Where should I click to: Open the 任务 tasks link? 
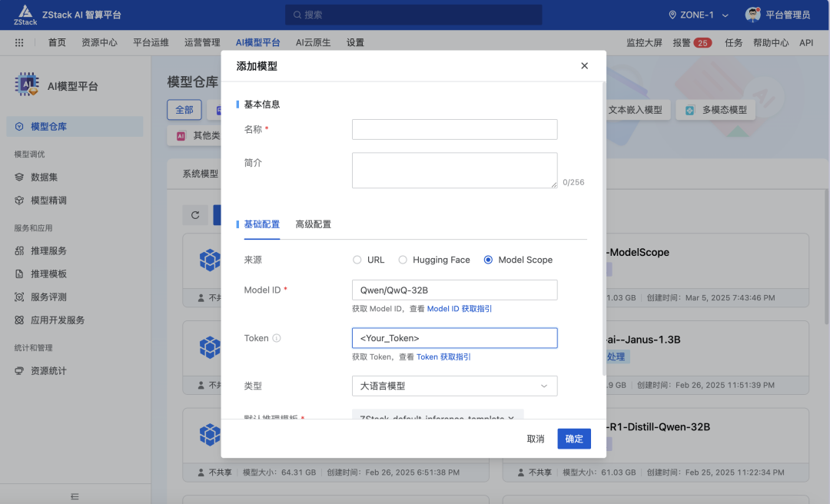[734, 43]
